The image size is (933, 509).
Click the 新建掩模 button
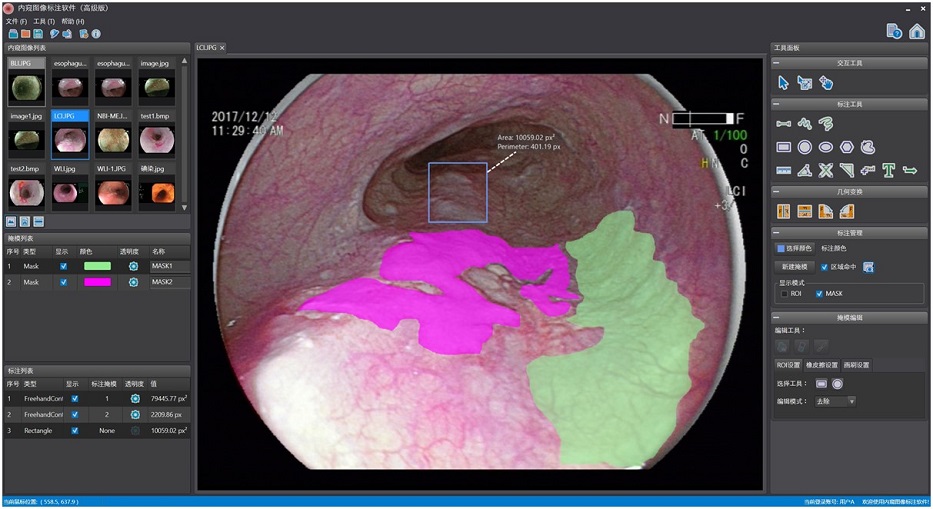tap(794, 267)
